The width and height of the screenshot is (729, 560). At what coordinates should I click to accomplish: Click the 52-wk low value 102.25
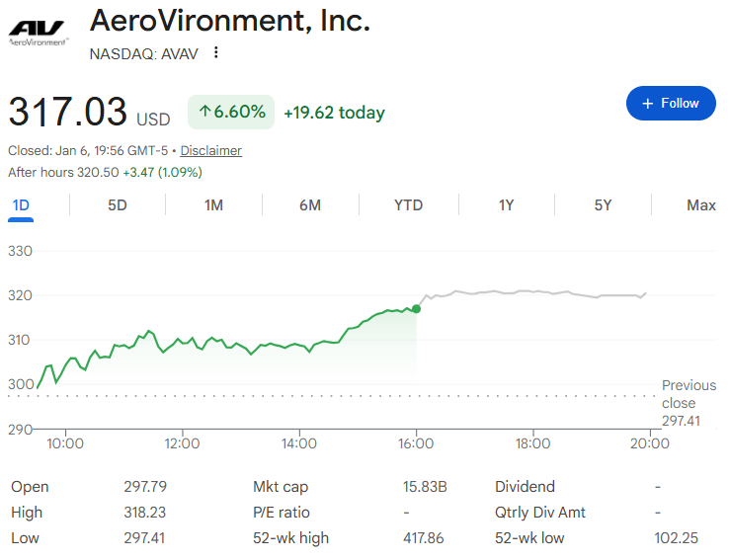[x=676, y=537]
